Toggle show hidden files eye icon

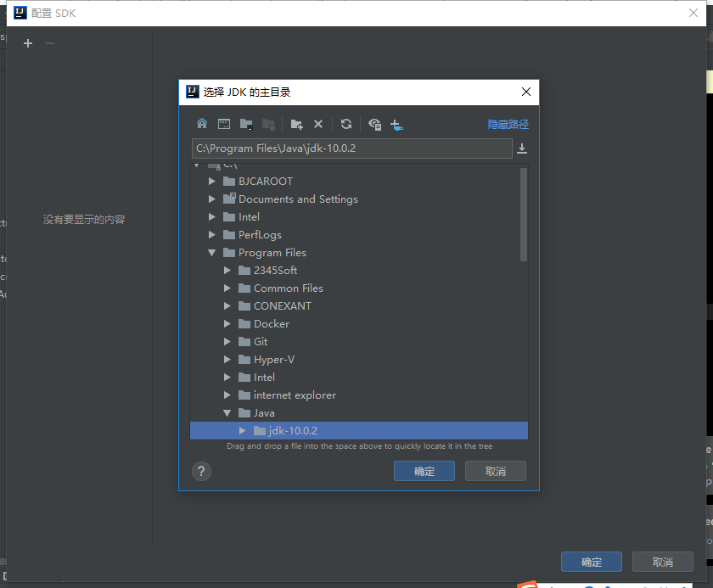(x=374, y=124)
